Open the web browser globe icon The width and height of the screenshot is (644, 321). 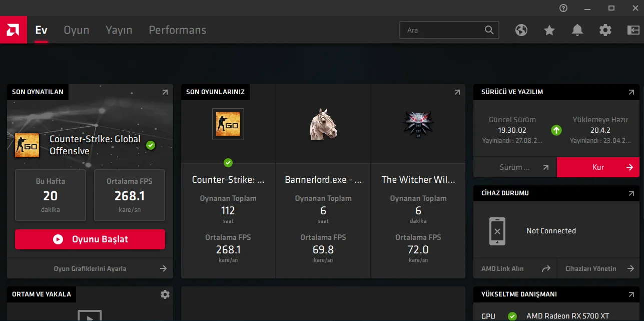click(521, 31)
